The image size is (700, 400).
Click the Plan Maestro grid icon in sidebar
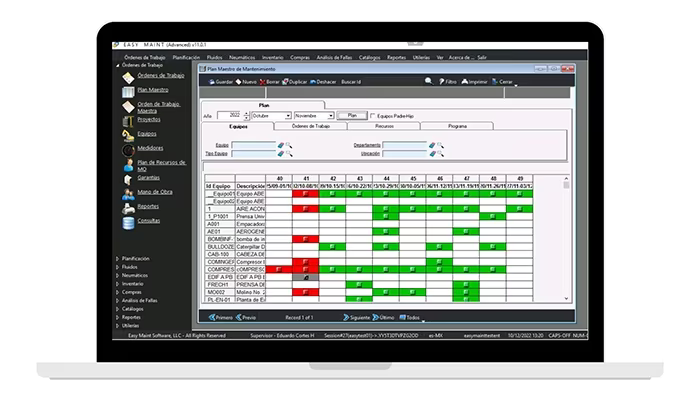128,92
